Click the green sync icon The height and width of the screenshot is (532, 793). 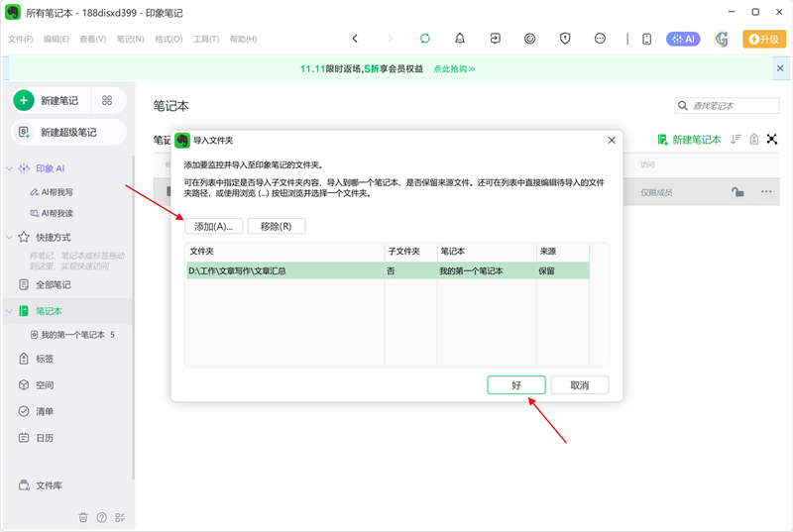pos(425,39)
